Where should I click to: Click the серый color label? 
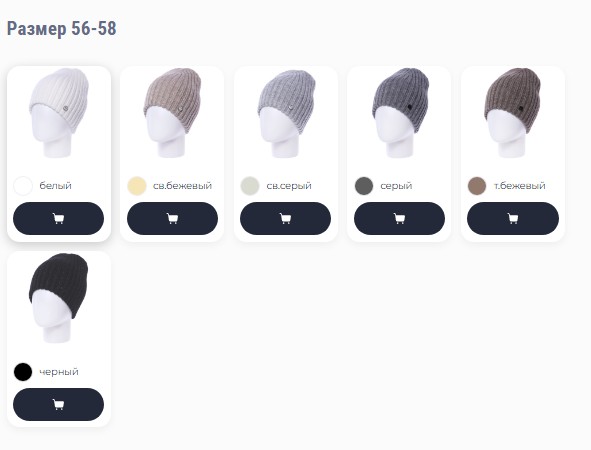(396, 186)
